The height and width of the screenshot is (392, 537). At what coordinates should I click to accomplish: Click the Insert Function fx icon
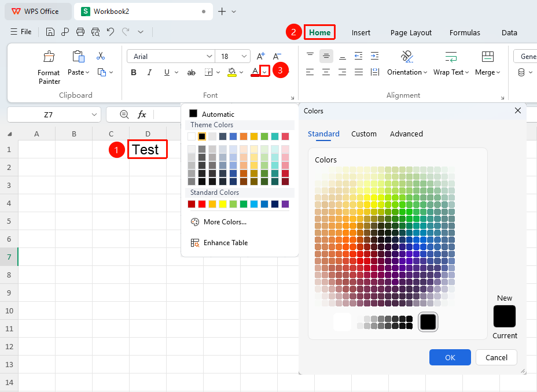[142, 114]
